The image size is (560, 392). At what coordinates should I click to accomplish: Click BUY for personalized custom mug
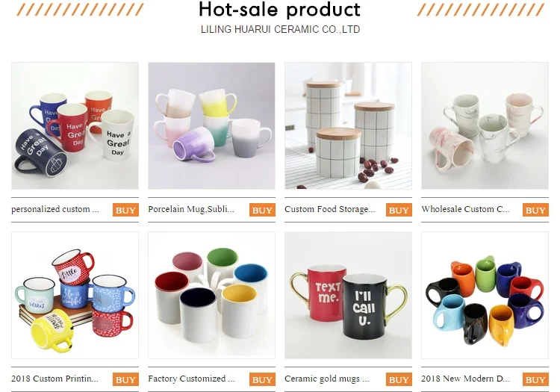pyautogui.click(x=125, y=211)
